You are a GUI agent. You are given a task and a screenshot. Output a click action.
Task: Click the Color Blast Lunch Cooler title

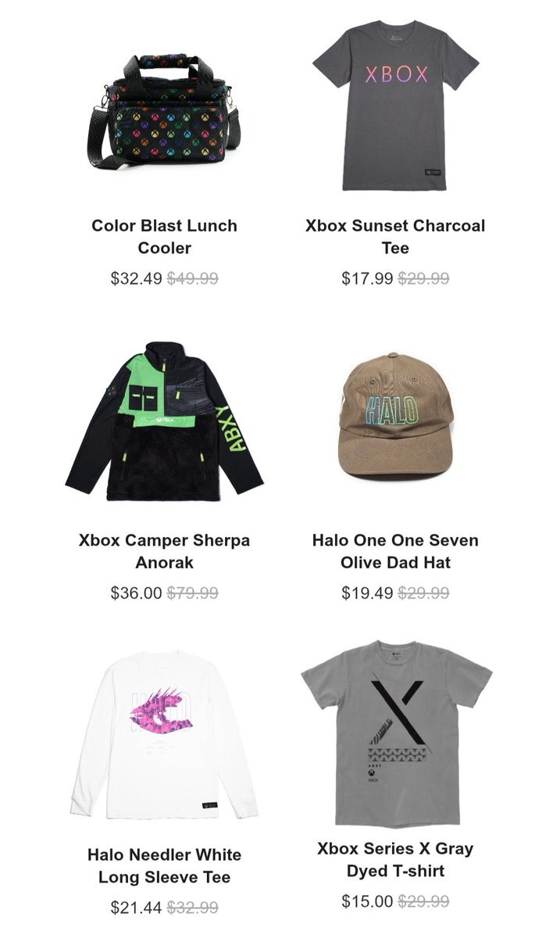pos(164,237)
